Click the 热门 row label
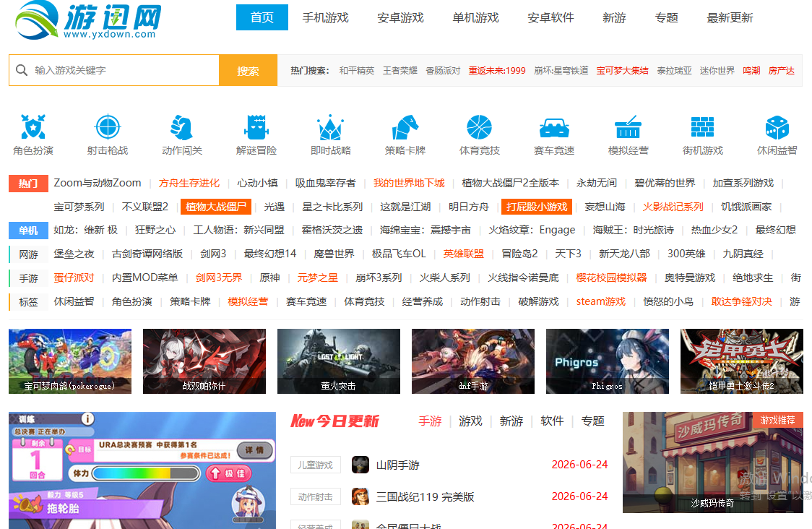The image size is (812, 529). (x=28, y=184)
